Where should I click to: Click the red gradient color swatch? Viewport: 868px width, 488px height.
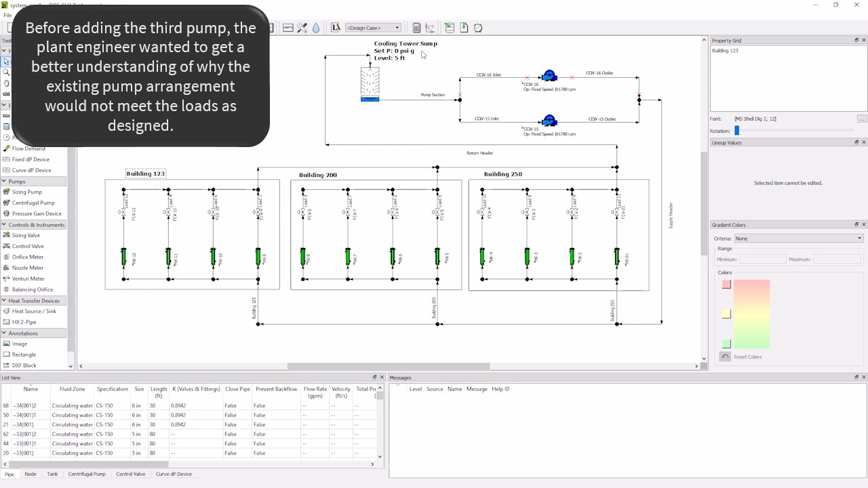click(x=726, y=285)
